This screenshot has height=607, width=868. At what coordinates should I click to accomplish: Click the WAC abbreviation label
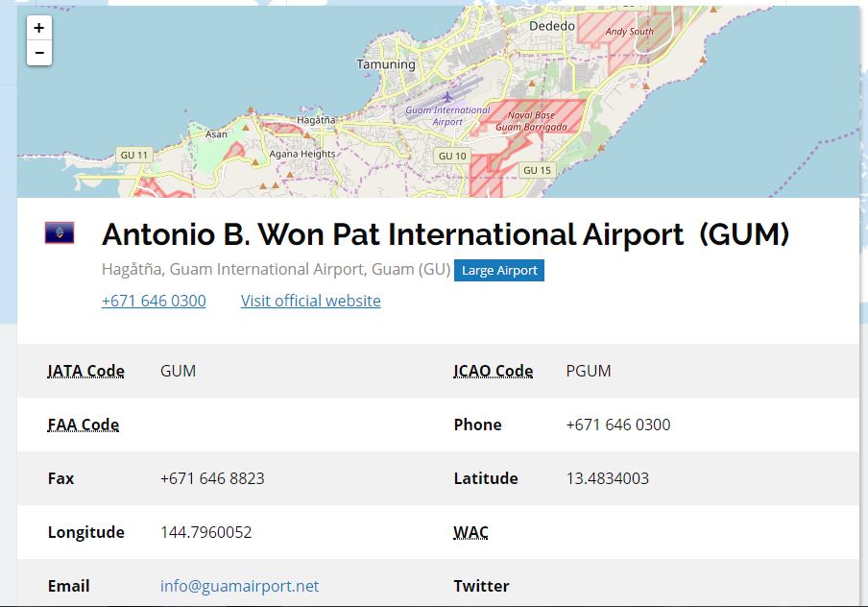[471, 532]
